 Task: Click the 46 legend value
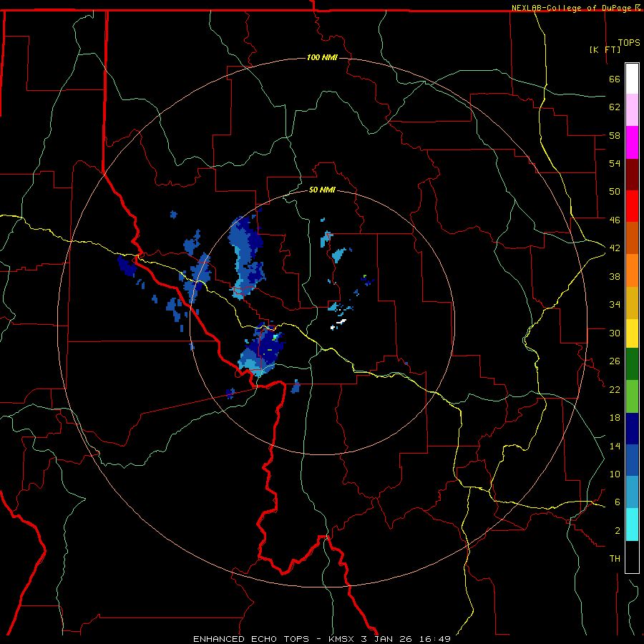pos(615,220)
